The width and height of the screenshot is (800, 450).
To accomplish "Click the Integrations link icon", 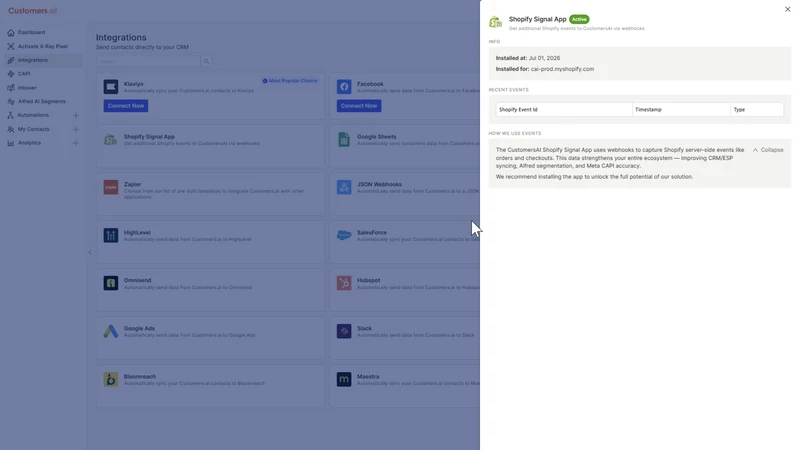I will [x=11, y=60].
